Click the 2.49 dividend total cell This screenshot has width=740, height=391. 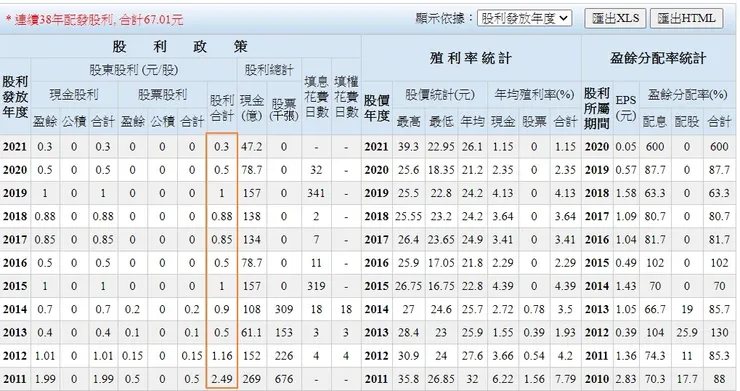click(x=222, y=379)
